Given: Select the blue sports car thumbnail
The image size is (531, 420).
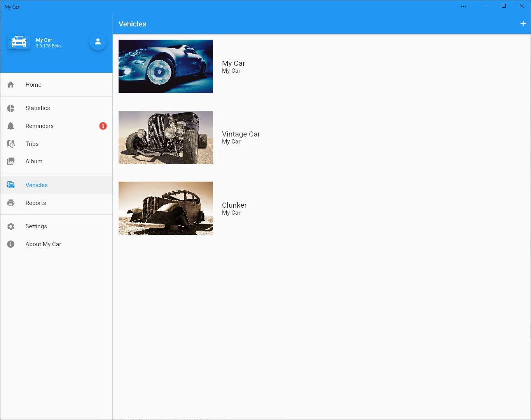Looking at the screenshot, I should 166,66.
